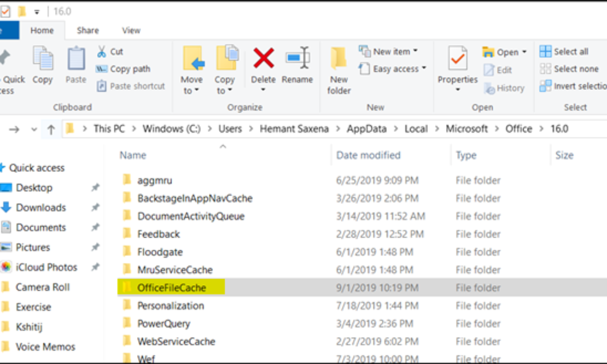Click the Rename icon

(297, 58)
